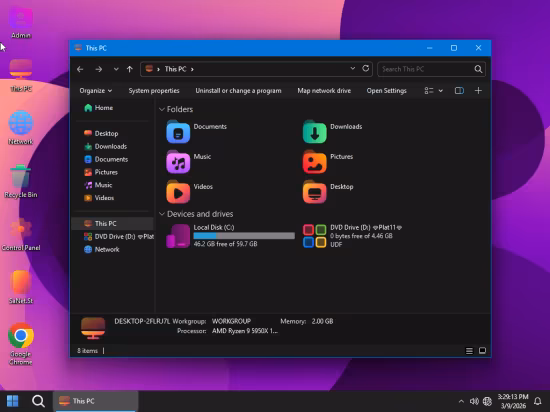Click the change view icon in toolbar
The width and height of the screenshot is (550, 412).
click(429, 91)
